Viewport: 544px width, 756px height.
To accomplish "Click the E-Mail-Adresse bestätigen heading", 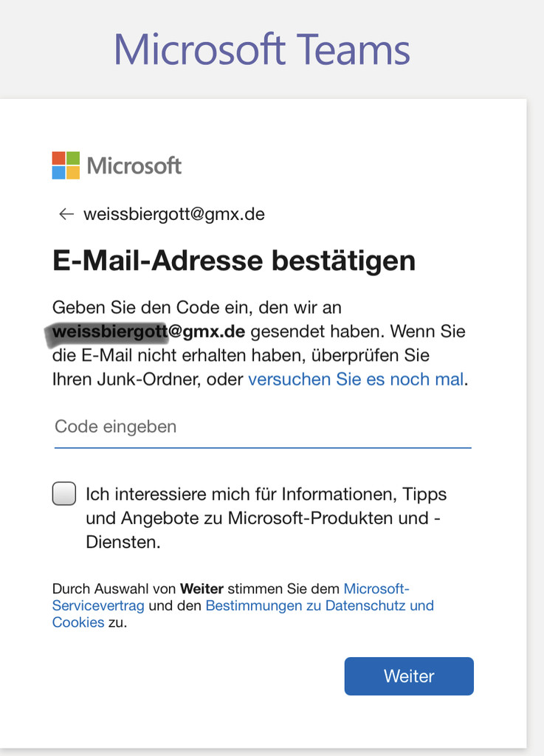I will pyautogui.click(x=234, y=261).
